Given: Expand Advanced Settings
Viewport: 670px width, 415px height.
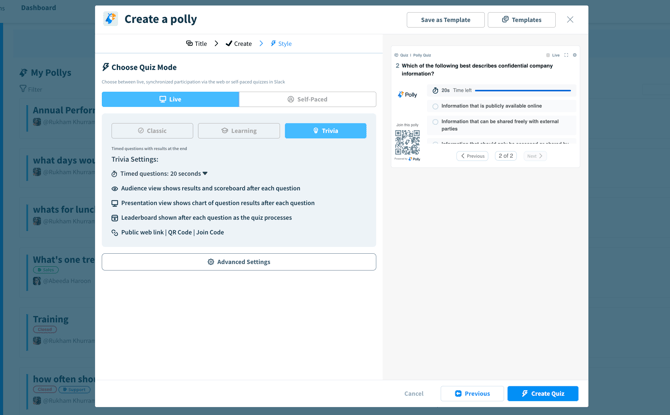Looking at the screenshot, I should tap(238, 262).
